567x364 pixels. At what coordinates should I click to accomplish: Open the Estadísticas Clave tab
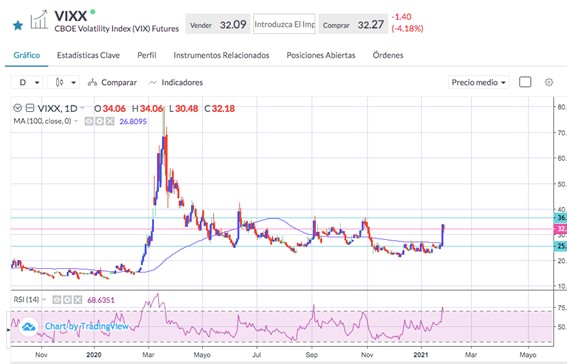pyautogui.click(x=88, y=55)
